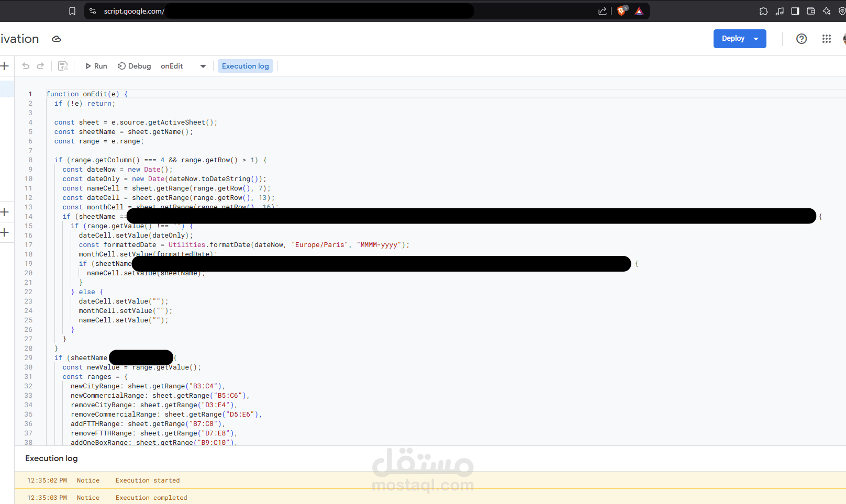
Task: Click line 'const sheet = e.source.getActiveSheet();'
Action: click(136, 122)
